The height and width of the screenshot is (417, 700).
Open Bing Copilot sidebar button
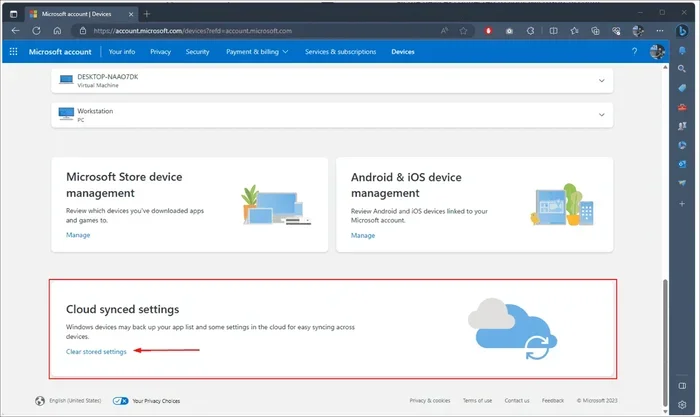point(682,31)
